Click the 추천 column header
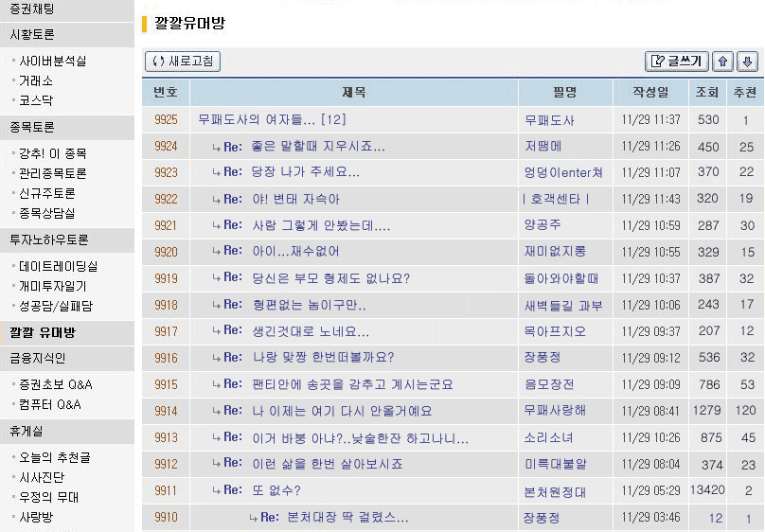Image resolution: width=765 pixels, height=532 pixels. pos(744,93)
